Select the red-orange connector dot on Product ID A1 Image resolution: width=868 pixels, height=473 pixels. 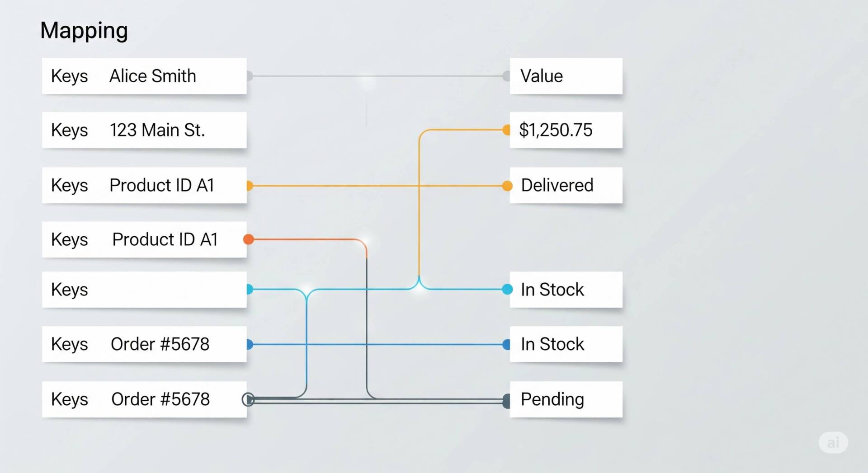248,239
